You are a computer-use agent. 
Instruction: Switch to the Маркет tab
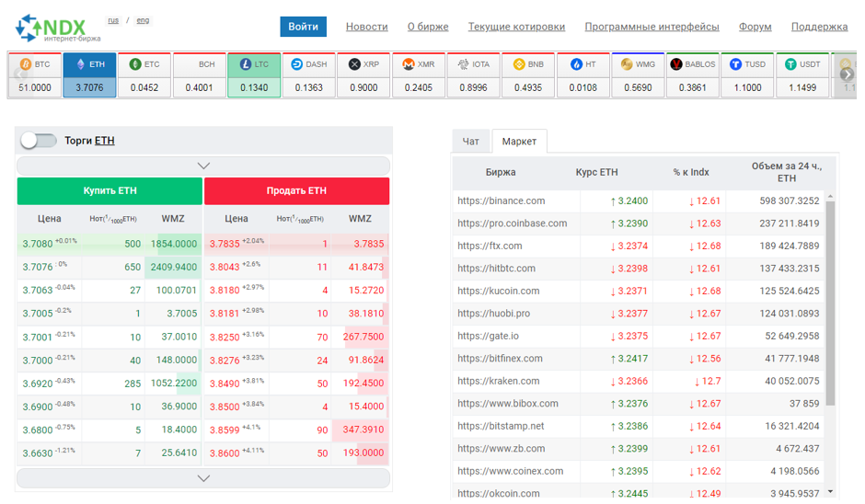pos(519,142)
